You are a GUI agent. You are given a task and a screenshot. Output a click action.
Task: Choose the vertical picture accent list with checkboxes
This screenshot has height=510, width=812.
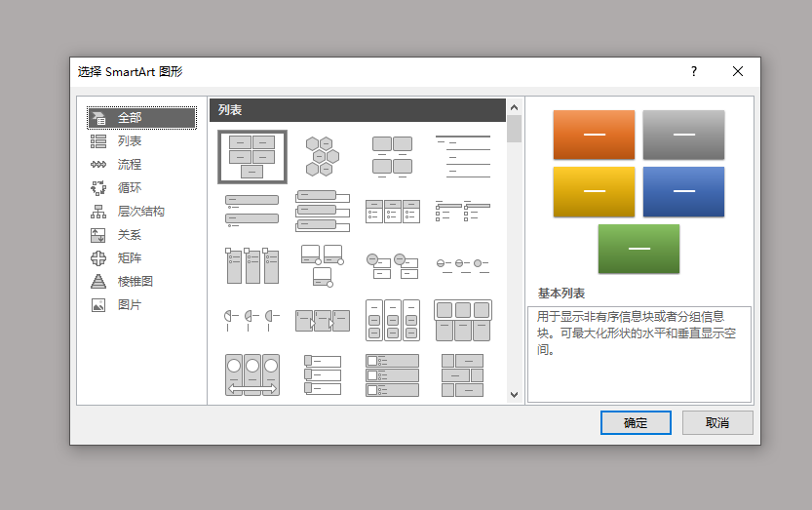click(393, 374)
